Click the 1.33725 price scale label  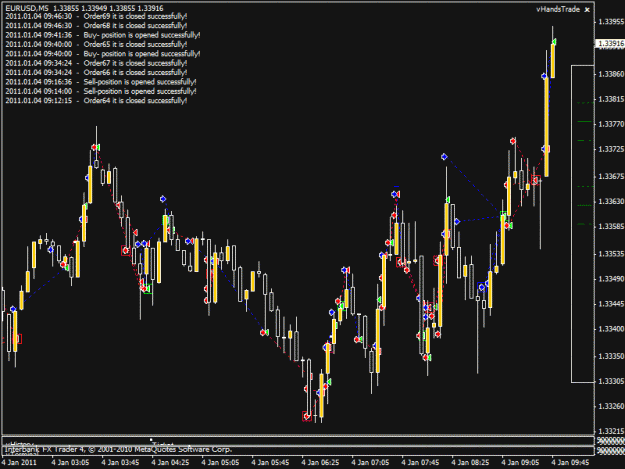pos(611,149)
